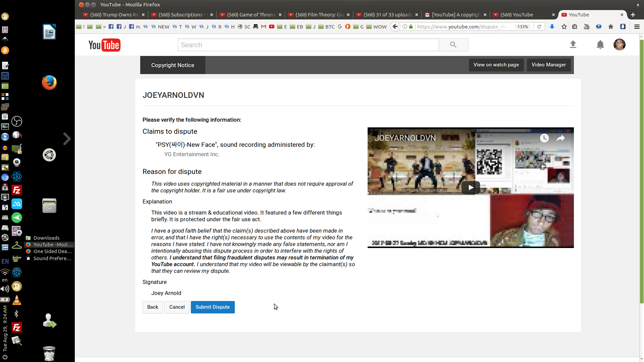The image size is (644, 362).
Task: Open the volume indicator in the panel
Action: [5, 289]
